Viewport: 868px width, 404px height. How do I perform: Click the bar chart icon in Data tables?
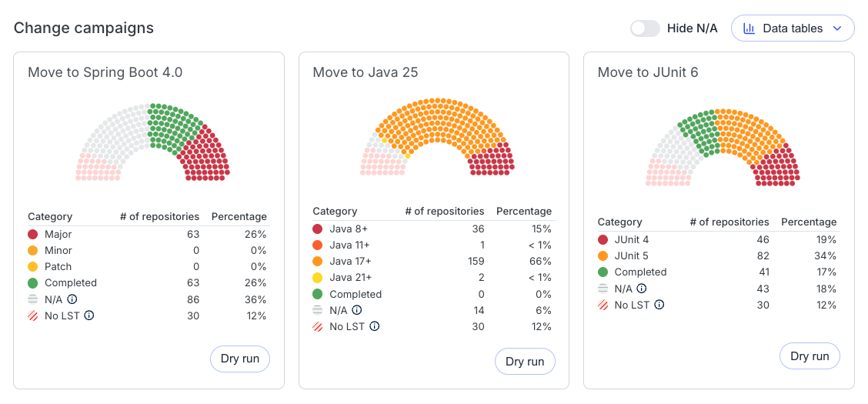(x=749, y=28)
